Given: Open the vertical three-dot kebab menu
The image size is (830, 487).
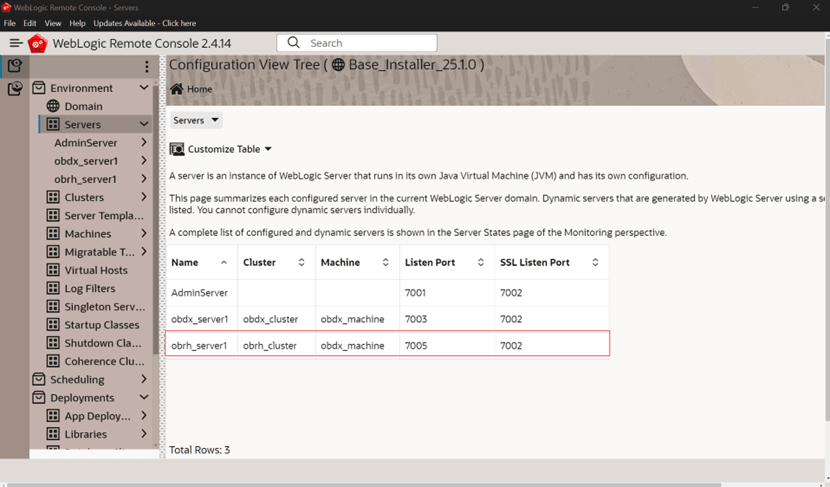Looking at the screenshot, I should click(x=147, y=66).
